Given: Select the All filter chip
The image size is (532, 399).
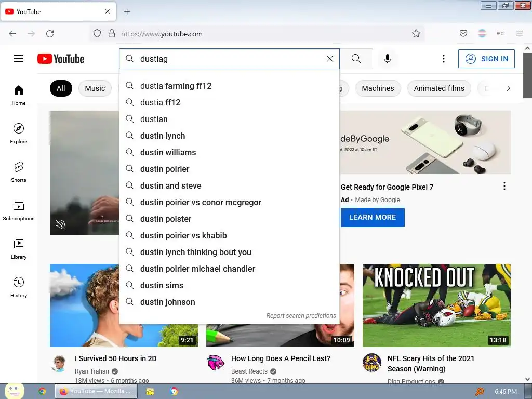Looking at the screenshot, I should coord(61,88).
